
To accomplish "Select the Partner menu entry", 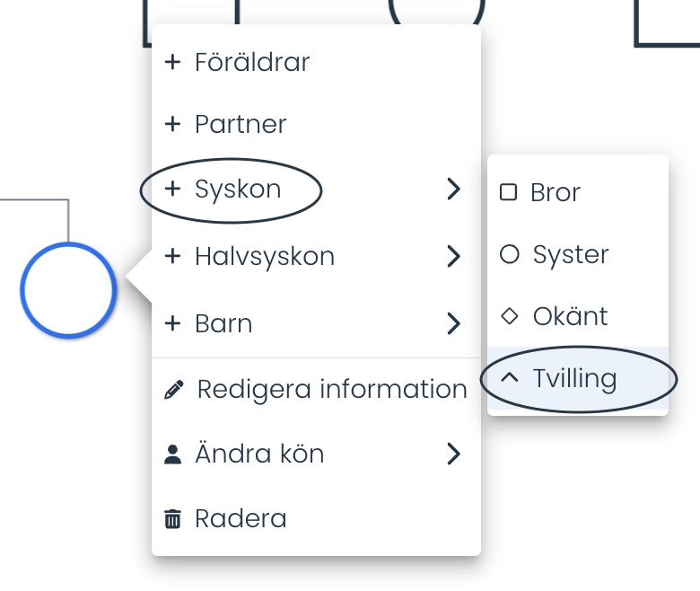I will click(316, 124).
